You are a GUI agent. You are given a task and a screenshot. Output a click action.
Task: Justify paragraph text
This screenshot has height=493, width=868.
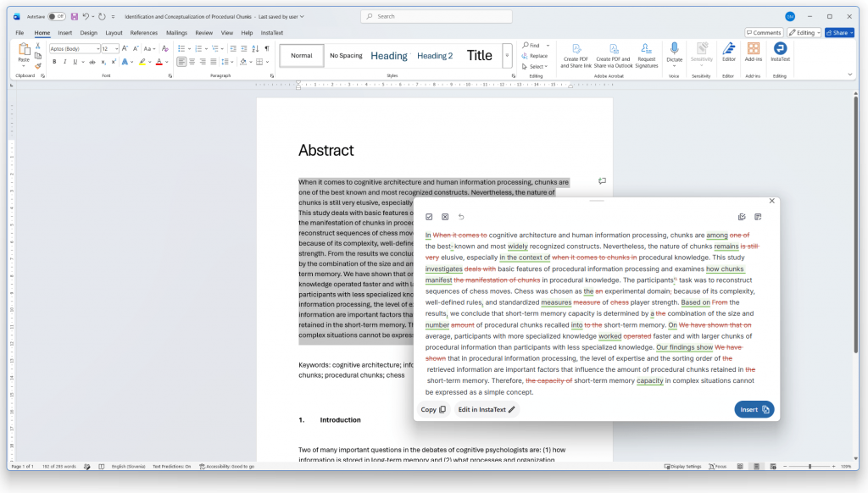[213, 62]
